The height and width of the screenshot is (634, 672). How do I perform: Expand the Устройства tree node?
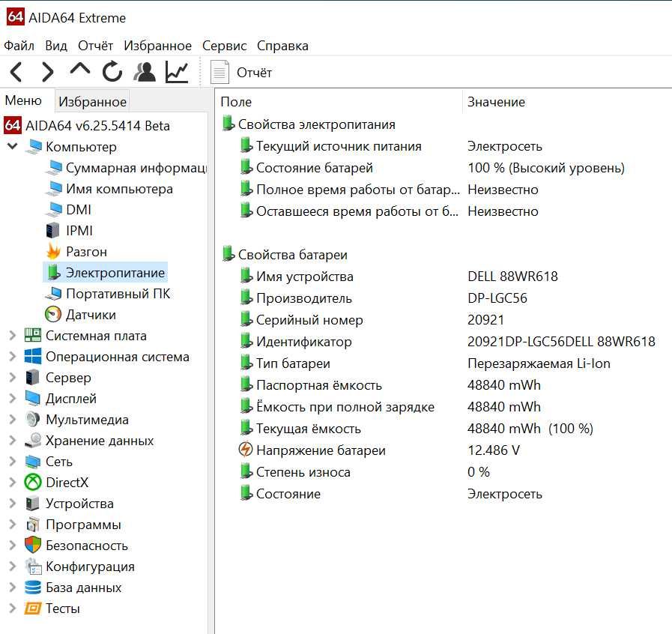[x=13, y=504]
